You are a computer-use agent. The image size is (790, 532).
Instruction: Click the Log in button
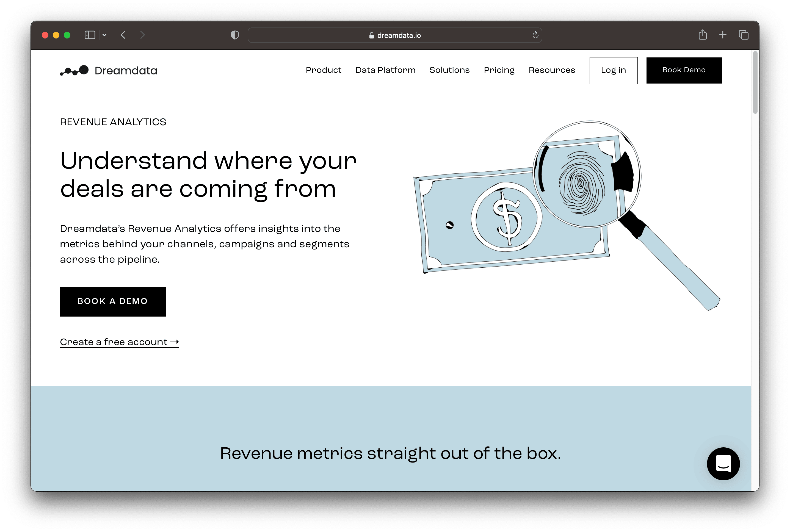coord(613,71)
